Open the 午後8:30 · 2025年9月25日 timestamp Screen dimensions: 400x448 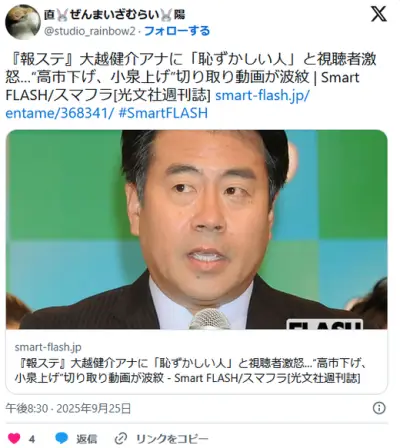tap(68, 408)
